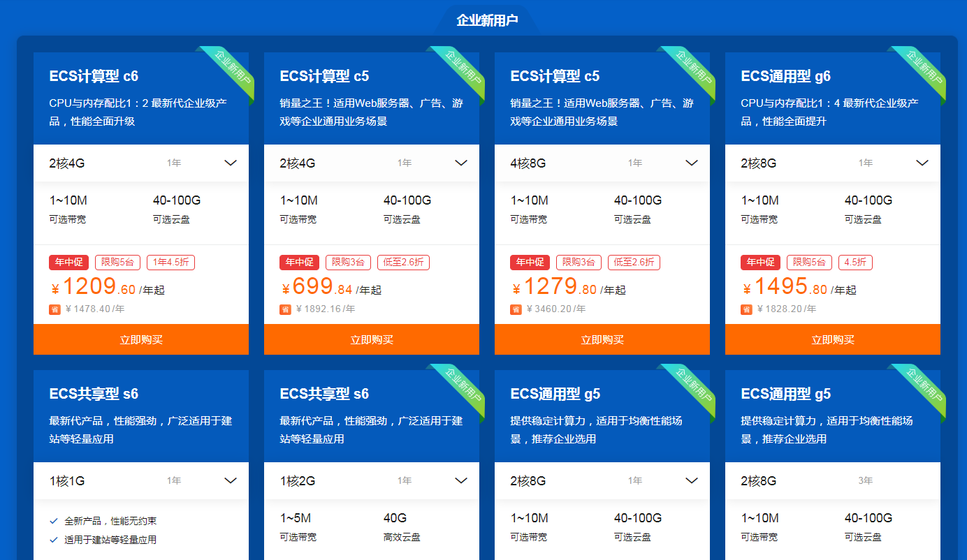Click the g6 description CPU与内存配比1：4
The height and width of the screenshot is (560, 967).
pos(830,112)
